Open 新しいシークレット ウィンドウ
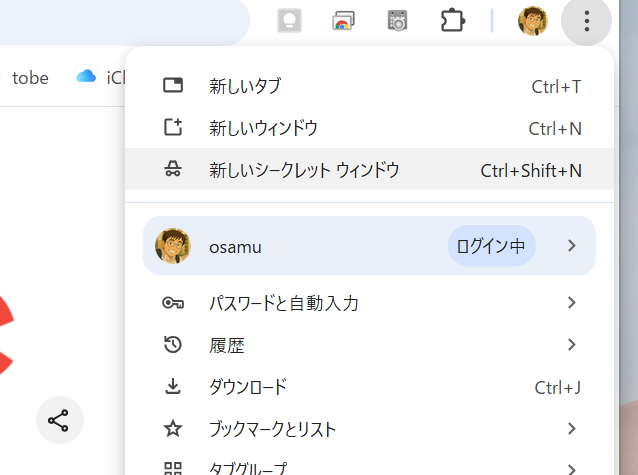The image size is (638, 475). pos(304,170)
